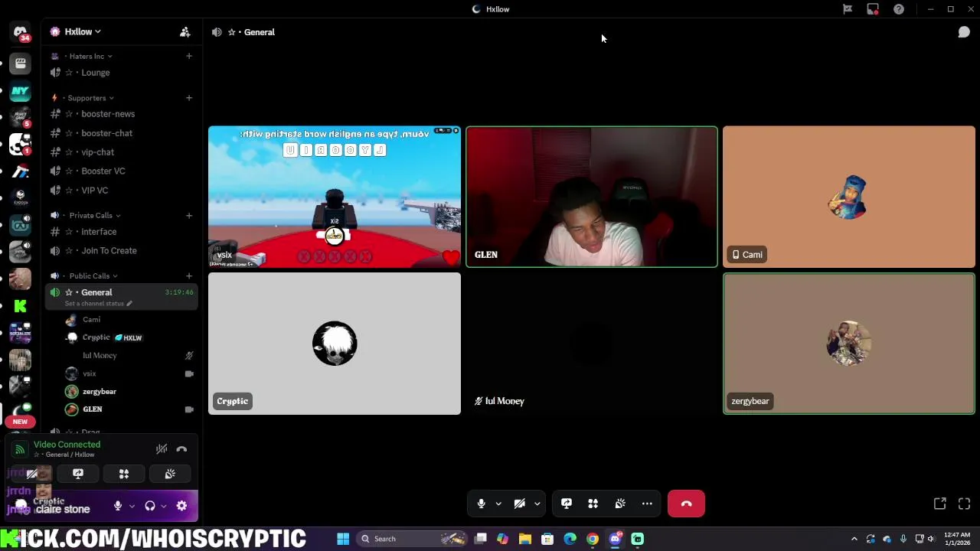Open the Chrome icon in the taskbar

click(x=593, y=539)
